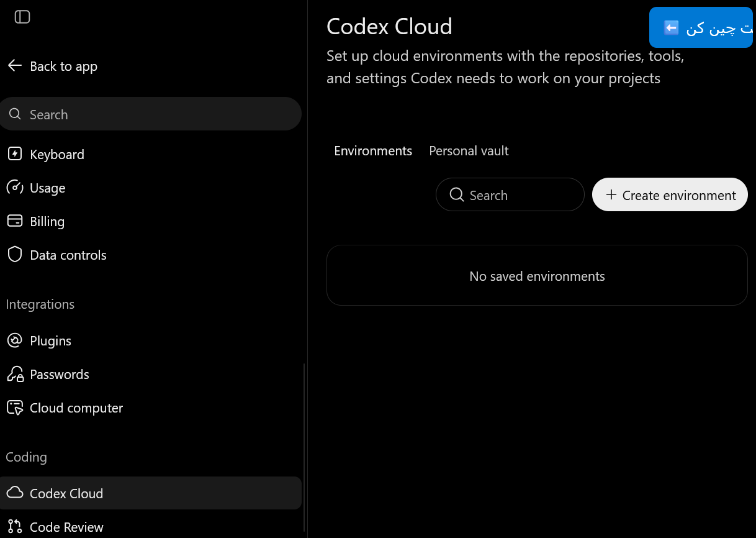Switch to the Environments tab
The image size is (756, 538).
[x=373, y=151]
